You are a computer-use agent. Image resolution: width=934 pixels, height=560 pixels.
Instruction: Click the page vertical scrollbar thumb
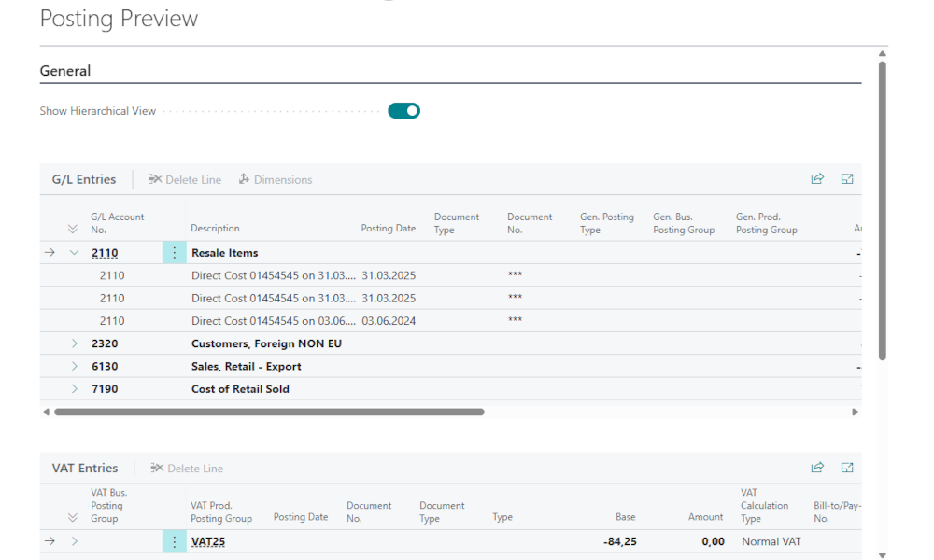tap(883, 211)
